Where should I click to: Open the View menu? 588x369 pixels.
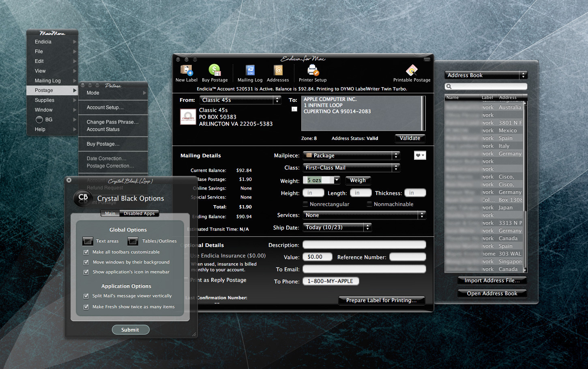[x=52, y=71]
